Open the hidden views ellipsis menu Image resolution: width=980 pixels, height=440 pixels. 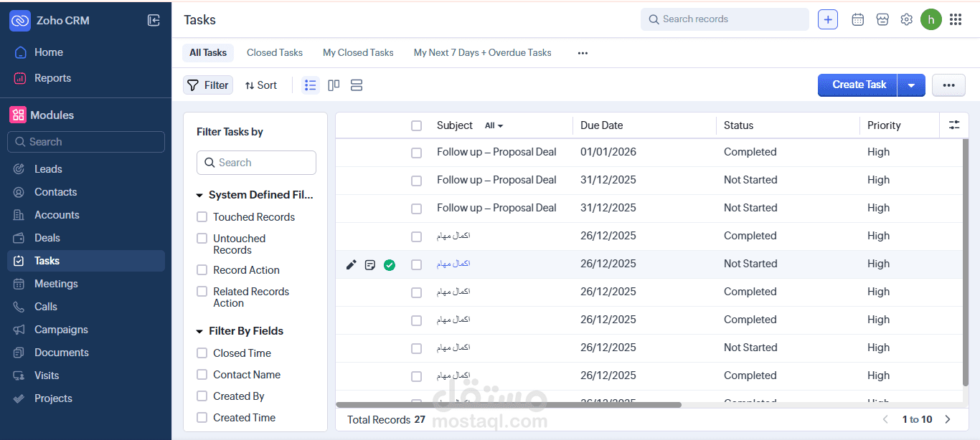(583, 52)
